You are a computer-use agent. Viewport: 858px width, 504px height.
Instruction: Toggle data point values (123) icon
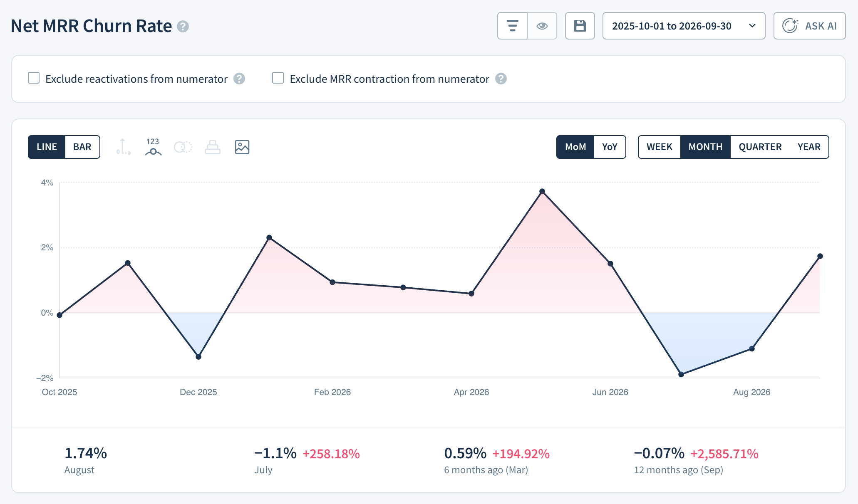pyautogui.click(x=153, y=147)
